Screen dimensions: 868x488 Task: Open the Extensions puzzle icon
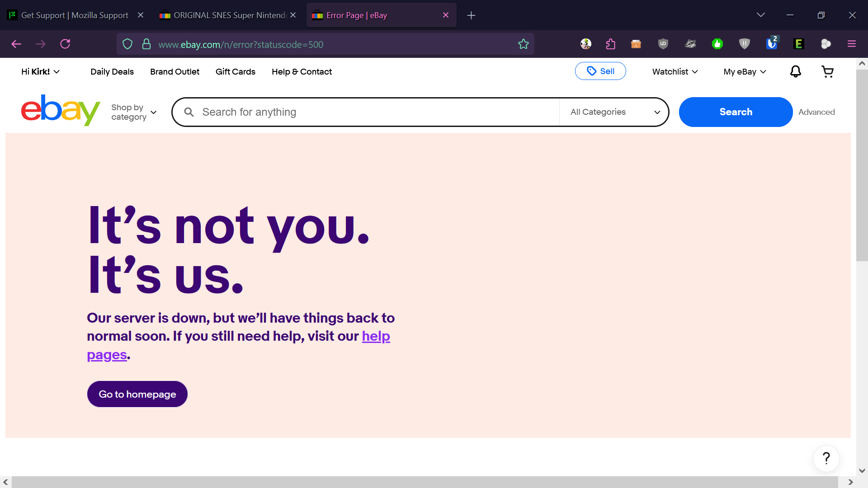tap(610, 44)
